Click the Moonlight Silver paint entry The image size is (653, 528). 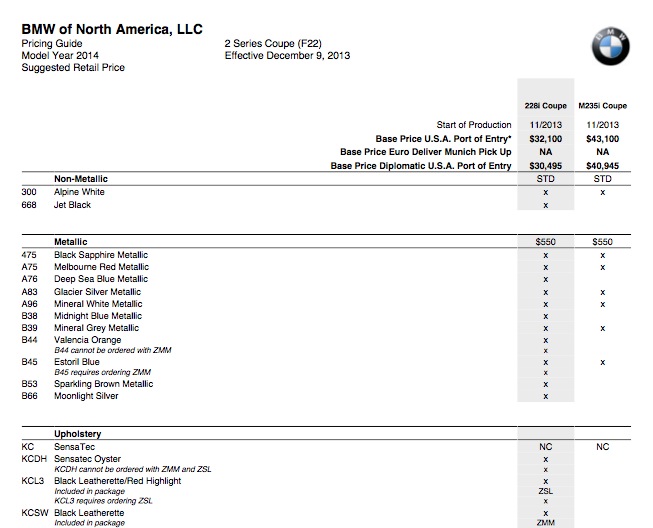pyautogui.click(x=86, y=396)
